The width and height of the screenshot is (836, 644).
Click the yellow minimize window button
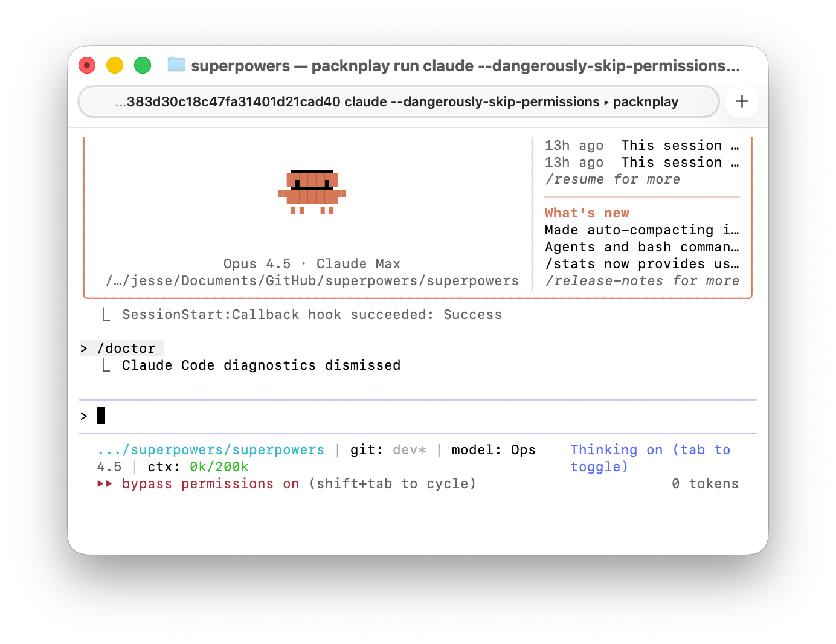pos(115,65)
